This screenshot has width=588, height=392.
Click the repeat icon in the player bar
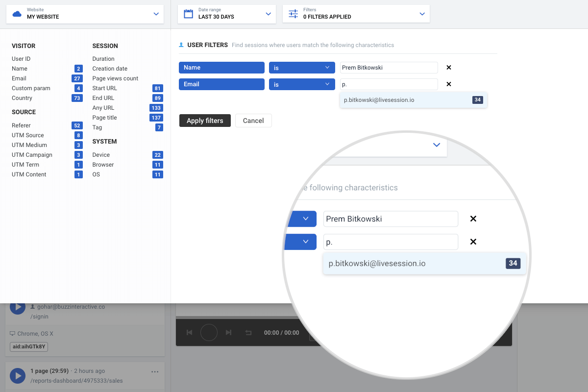click(x=248, y=333)
